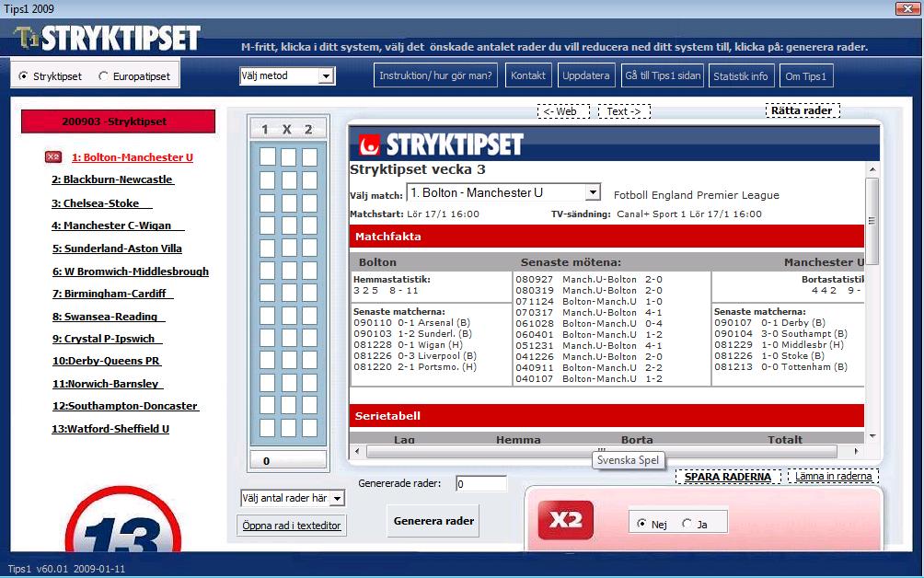Switch to the Text -> view
The width and height of the screenshot is (924, 578).
[624, 111]
